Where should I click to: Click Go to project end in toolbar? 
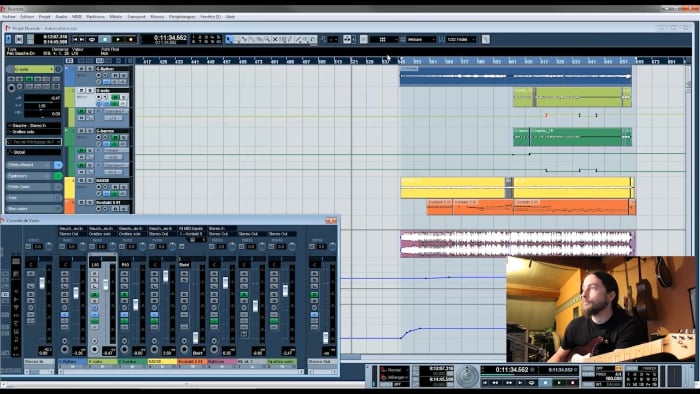[x=82, y=39]
